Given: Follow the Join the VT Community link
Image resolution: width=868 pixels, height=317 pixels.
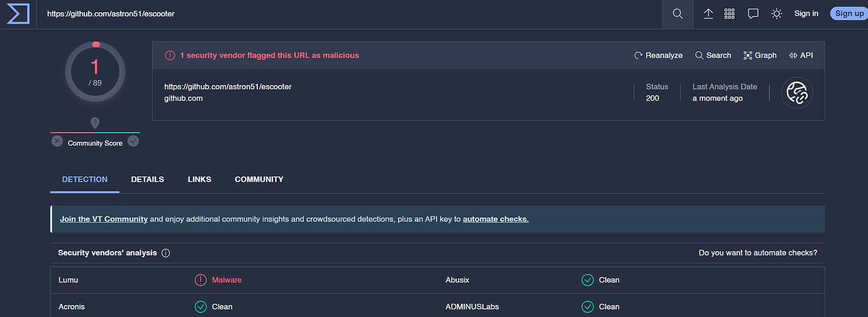Looking at the screenshot, I should point(104,220).
